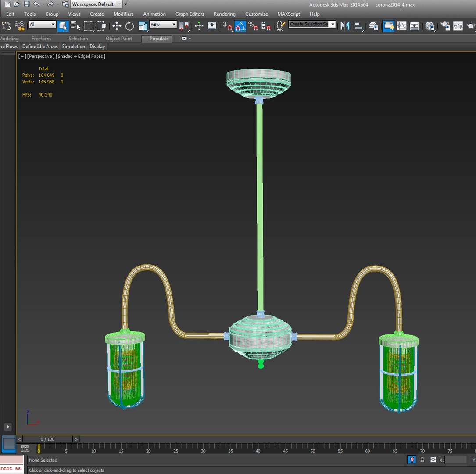
Task: Toggle Window/Crossing selection mode
Action: click(101, 26)
